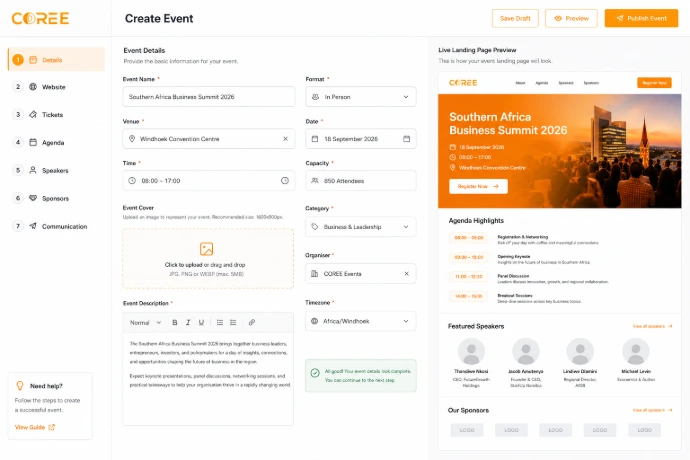Click the megaphone icon beside Communication
690x460 pixels.
pos(33,226)
